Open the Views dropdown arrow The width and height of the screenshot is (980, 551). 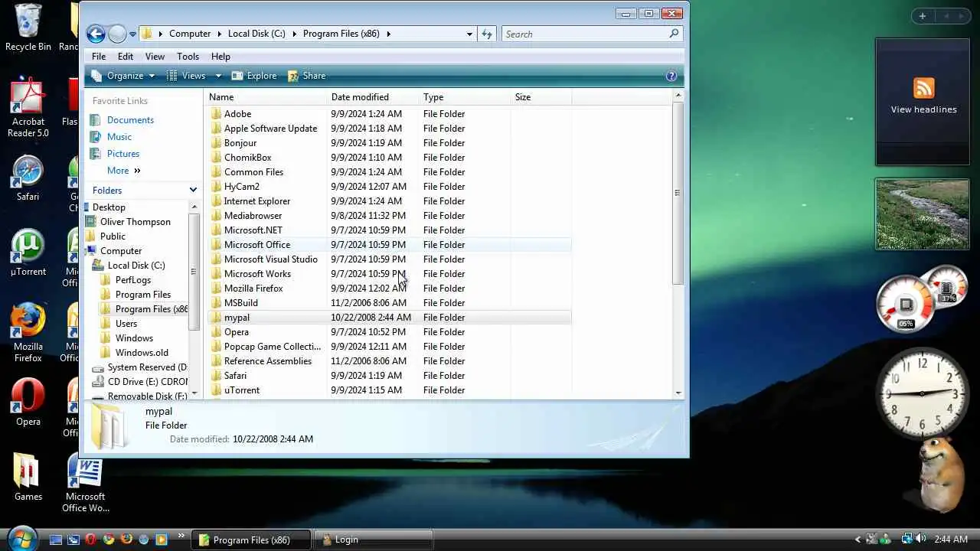(218, 76)
